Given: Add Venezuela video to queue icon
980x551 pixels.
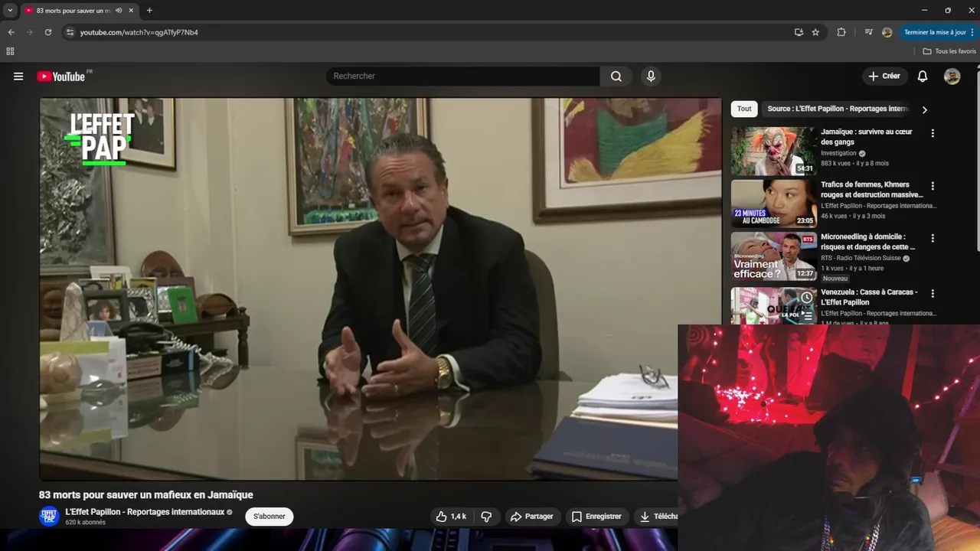Looking at the screenshot, I should 806,315.
